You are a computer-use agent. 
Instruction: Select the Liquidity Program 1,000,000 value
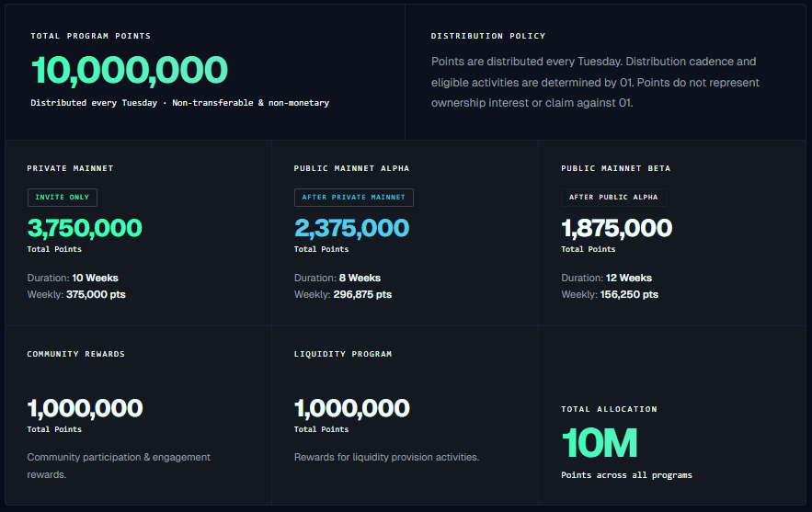click(x=352, y=408)
